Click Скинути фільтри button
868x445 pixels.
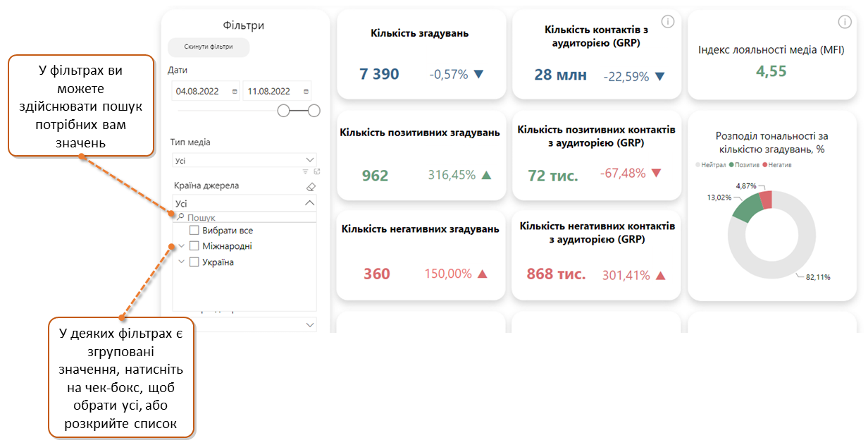click(x=209, y=47)
